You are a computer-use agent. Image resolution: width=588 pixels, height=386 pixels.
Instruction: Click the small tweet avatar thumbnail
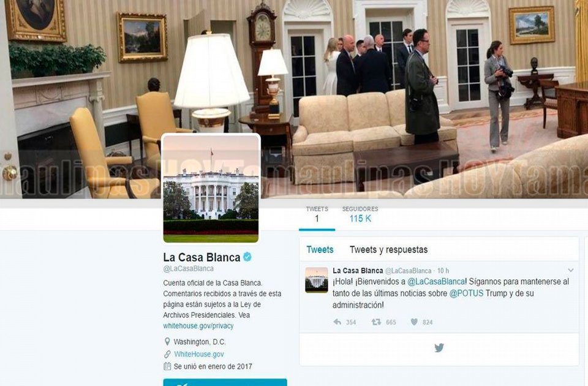[x=317, y=280]
